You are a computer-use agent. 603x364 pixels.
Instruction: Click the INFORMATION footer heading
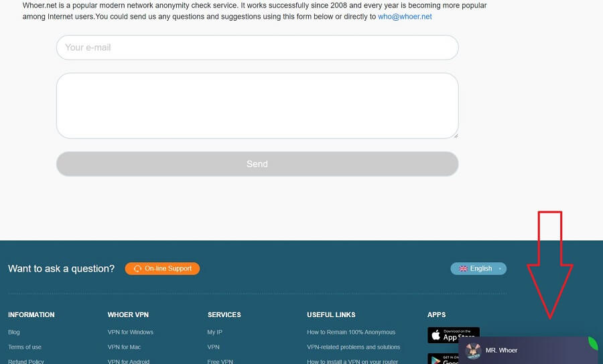[31, 315]
